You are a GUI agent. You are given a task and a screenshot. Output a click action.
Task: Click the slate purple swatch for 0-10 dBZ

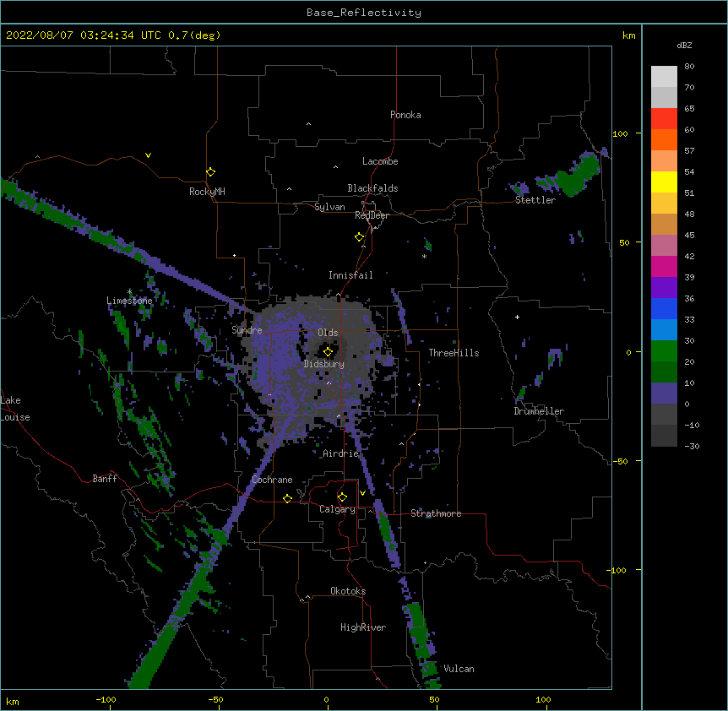664,393
